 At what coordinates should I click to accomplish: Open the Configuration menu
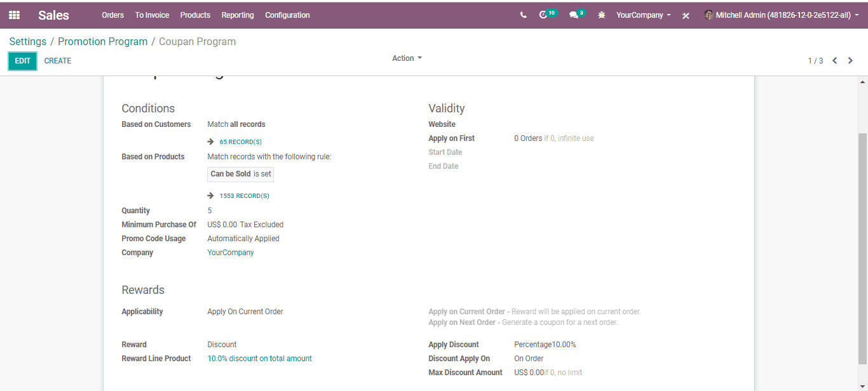coord(287,15)
